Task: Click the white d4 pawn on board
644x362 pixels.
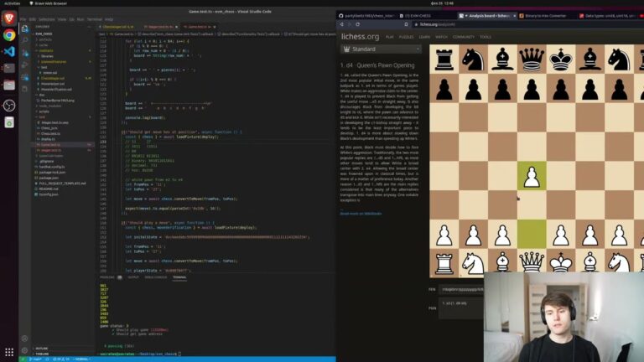Action: pos(532,177)
